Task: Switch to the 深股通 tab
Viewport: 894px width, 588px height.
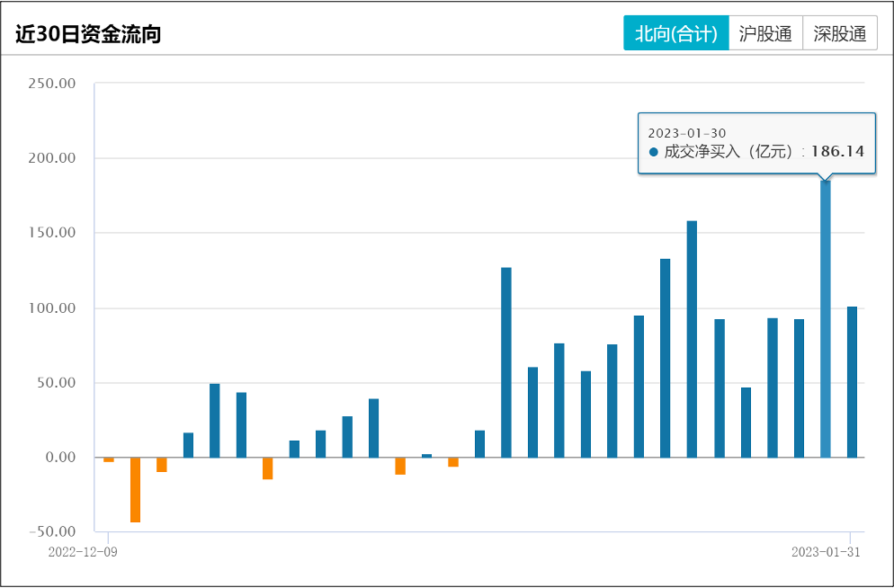Action: 839,34
